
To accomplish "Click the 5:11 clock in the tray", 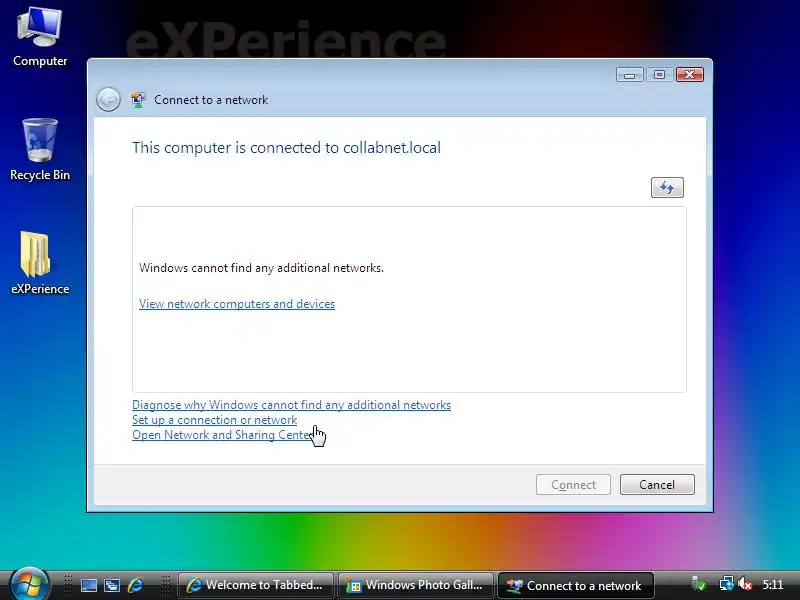I will (x=772, y=585).
